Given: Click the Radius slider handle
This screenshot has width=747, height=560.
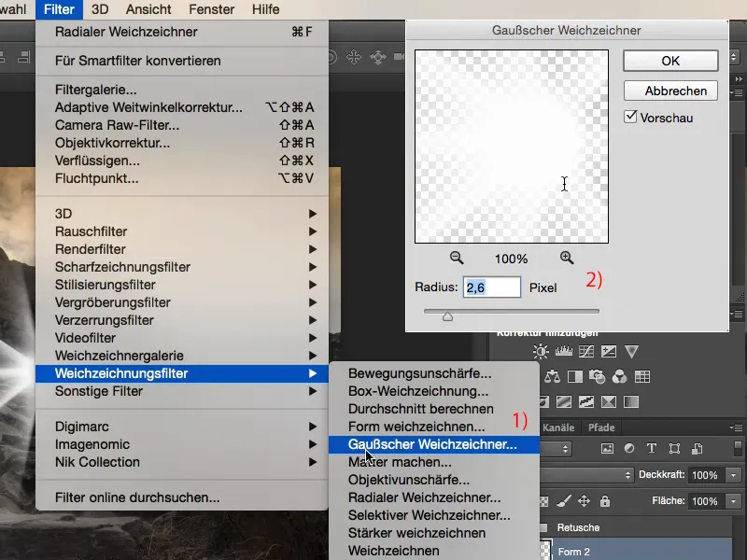Looking at the screenshot, I should [x=447, y=316].
